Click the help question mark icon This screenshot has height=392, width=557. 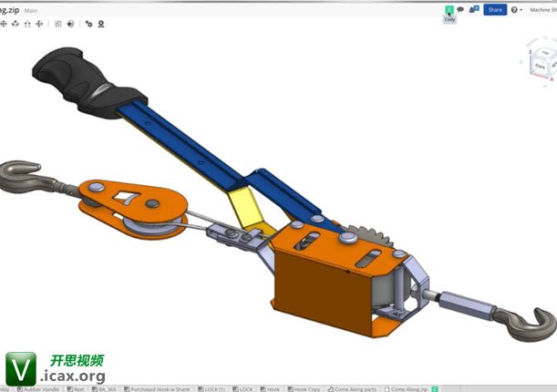[514, 10]
